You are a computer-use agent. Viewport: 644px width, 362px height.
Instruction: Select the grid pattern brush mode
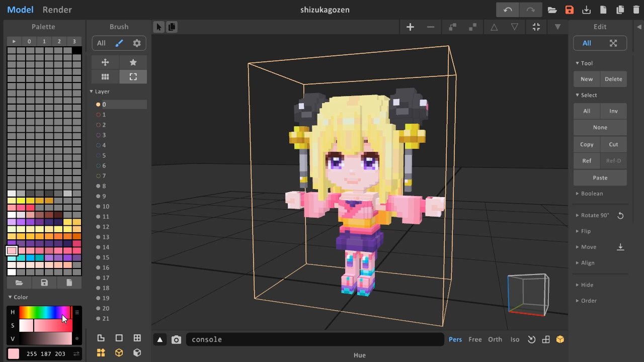coord(105,77)
